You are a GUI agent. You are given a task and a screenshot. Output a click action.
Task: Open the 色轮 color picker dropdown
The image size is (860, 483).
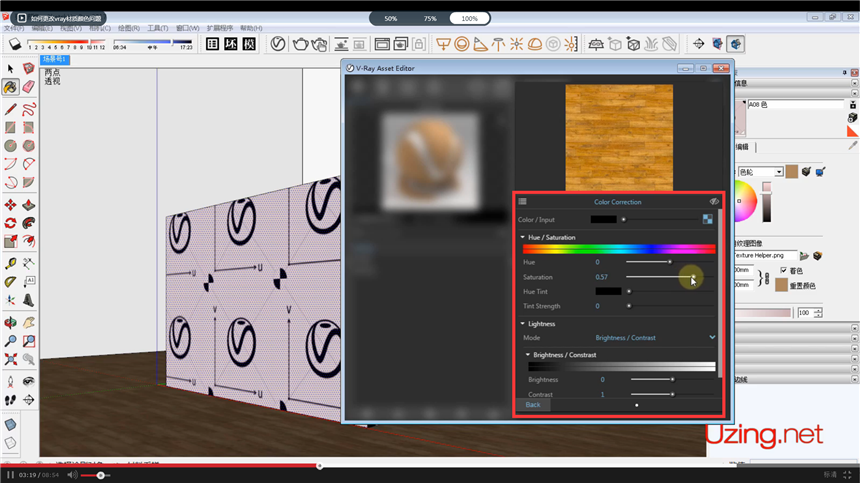778,172
